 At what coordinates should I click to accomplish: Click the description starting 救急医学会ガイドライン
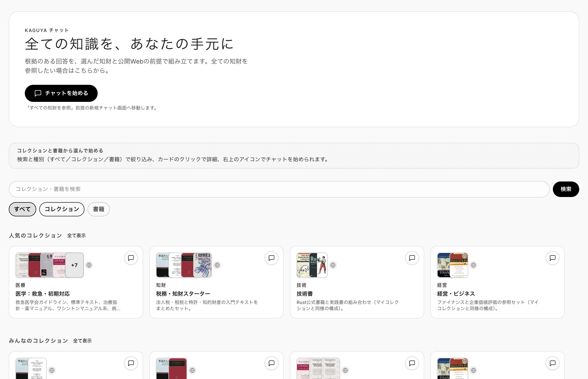click(68, 305)
